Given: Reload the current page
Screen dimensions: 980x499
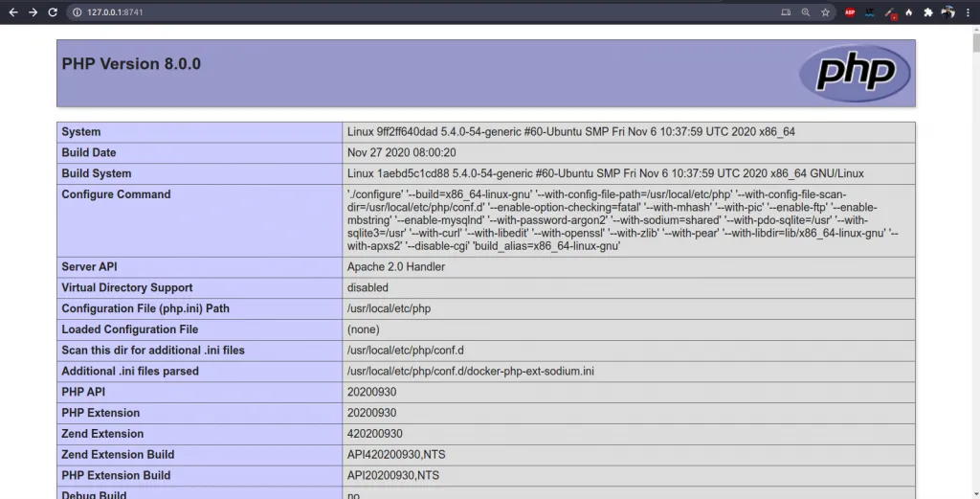Looking at the screenshot, I should tap(54, 12).
